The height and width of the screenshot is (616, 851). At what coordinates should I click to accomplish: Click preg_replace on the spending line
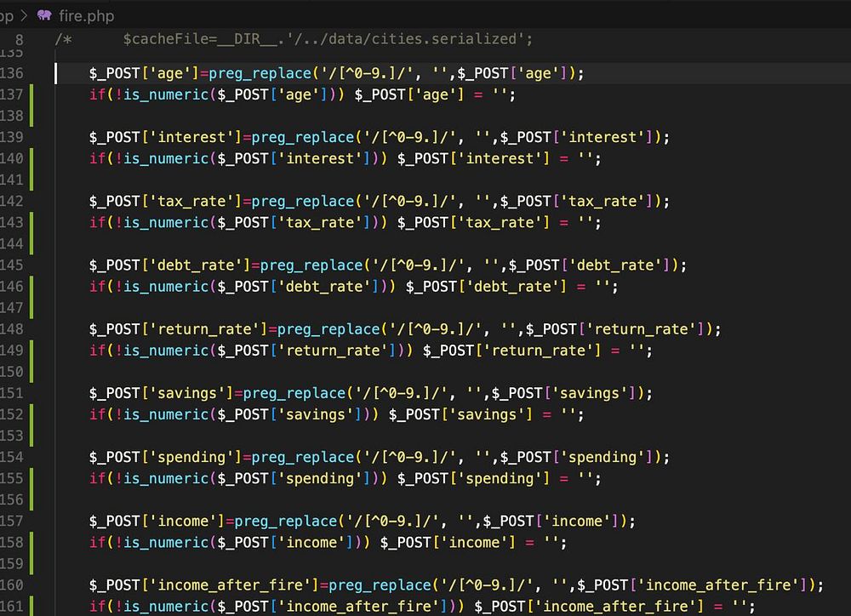click(303, 458)
